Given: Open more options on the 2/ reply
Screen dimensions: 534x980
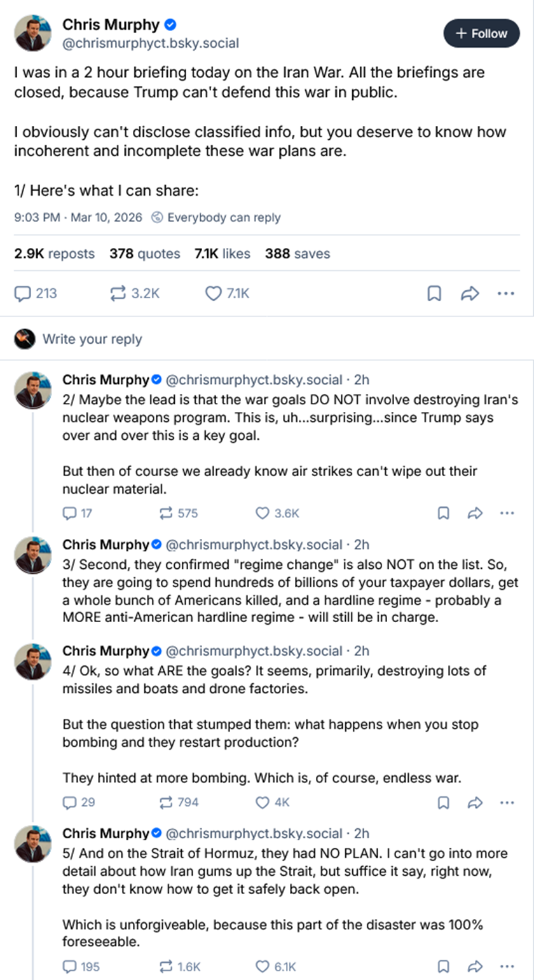Looking at the screenshot, I should pos(507,514).
